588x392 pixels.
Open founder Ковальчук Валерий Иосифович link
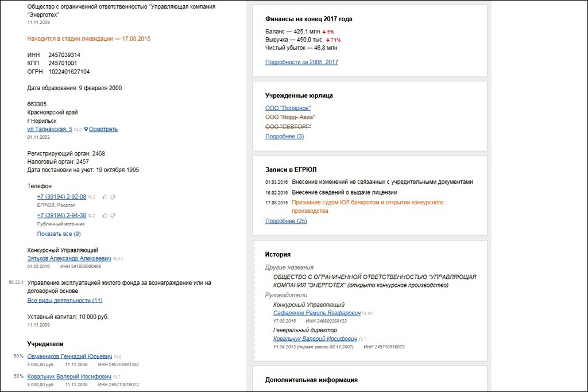point(69,377)
